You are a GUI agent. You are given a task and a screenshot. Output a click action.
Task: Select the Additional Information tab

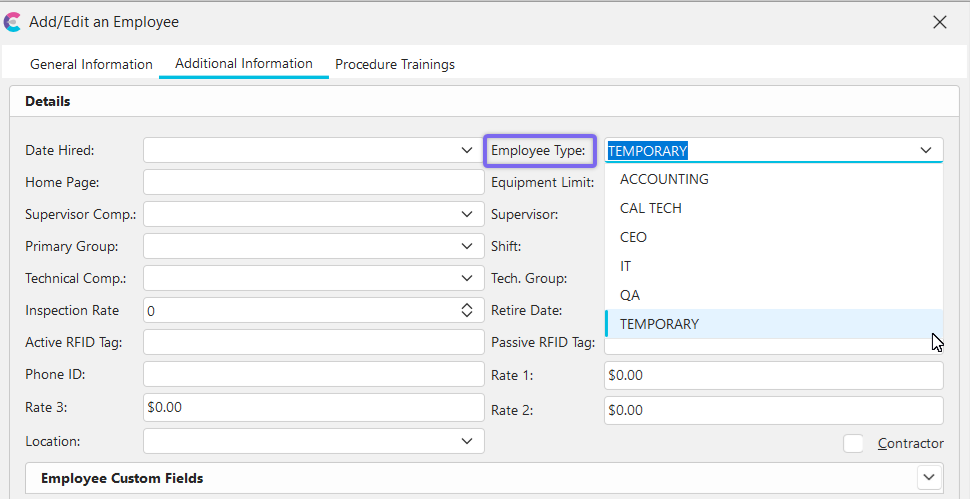[244, 64]
